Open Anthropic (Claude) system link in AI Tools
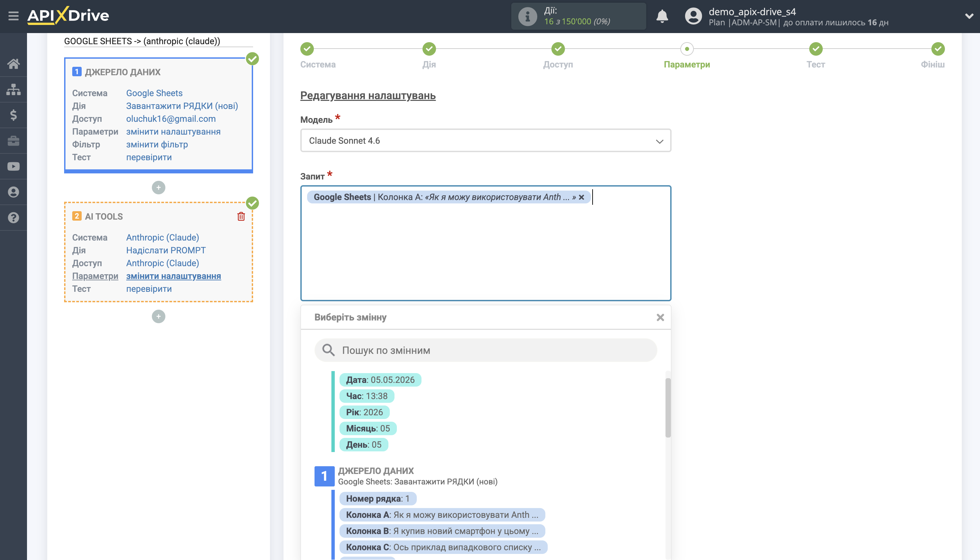The image size is (980, 560). pos(162,237)
